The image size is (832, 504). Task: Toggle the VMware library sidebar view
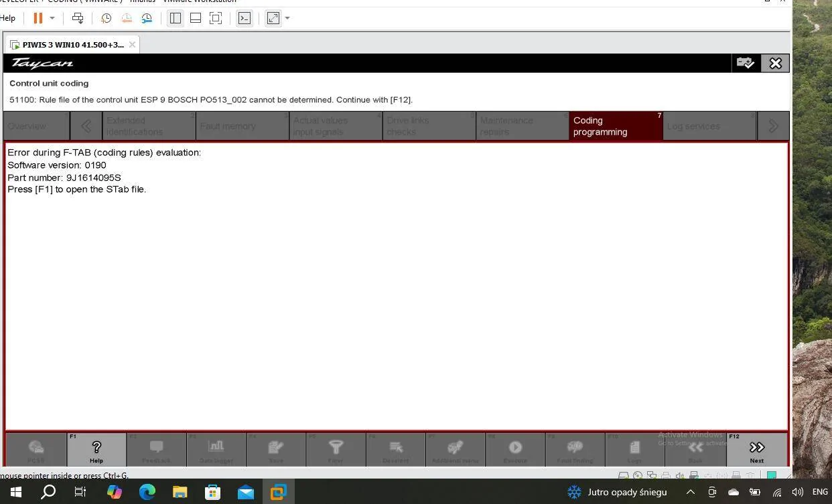(x=176, y=18)
